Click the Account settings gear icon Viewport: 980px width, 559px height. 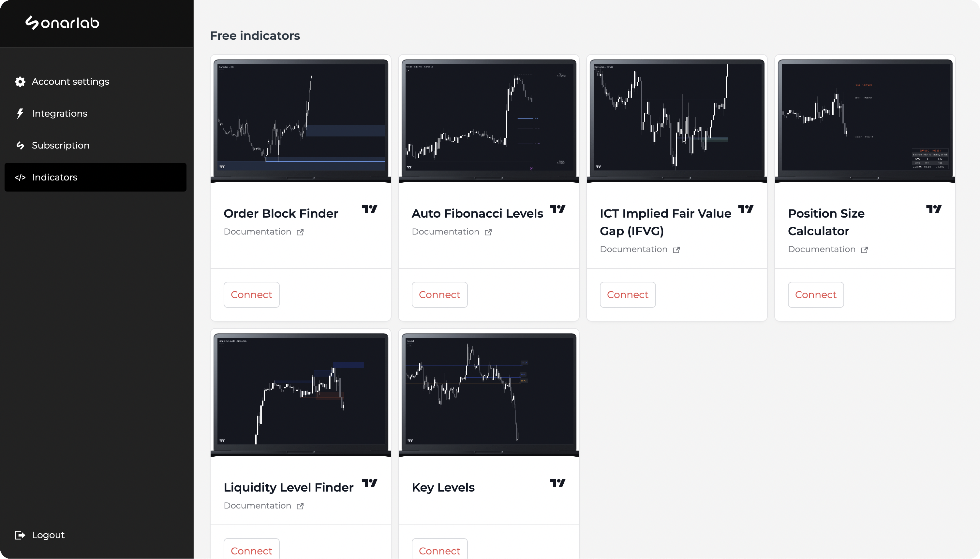pos(20,81)
